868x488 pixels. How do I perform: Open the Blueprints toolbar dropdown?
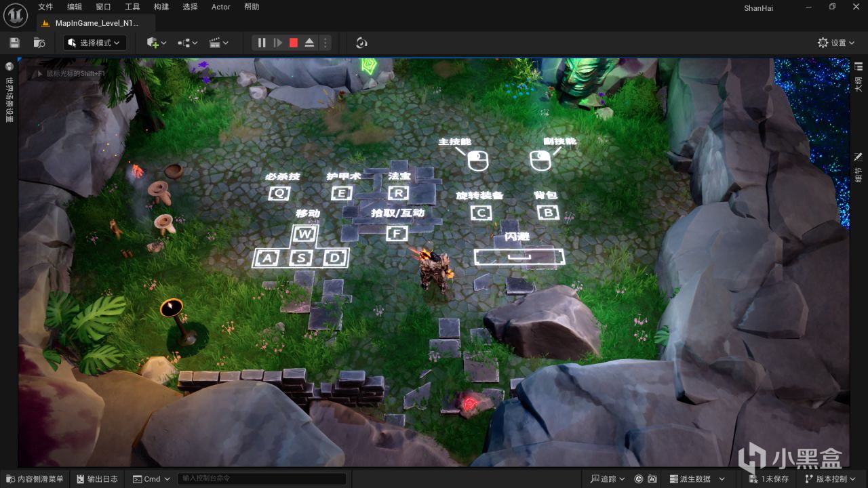point(188,43)
